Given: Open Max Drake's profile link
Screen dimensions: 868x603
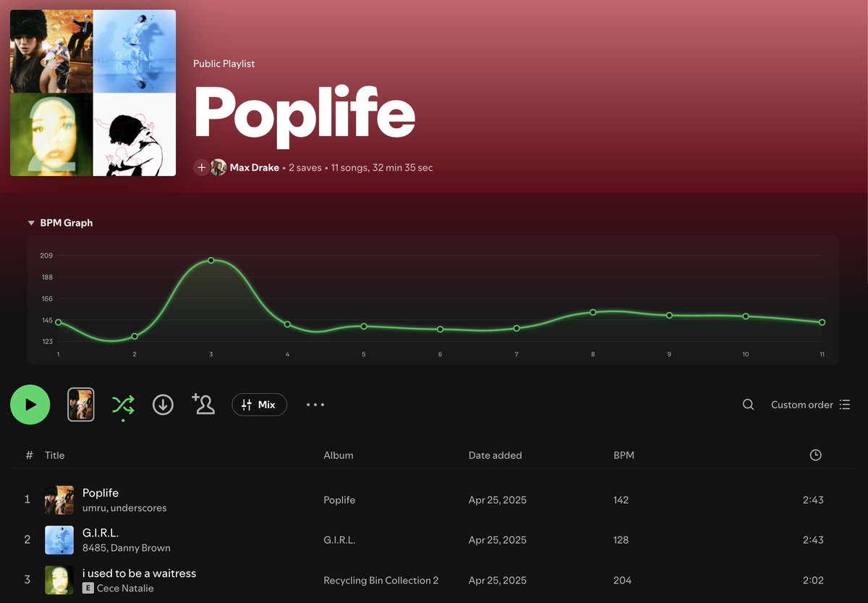Looking at the screenshot, I should [255, 167].
